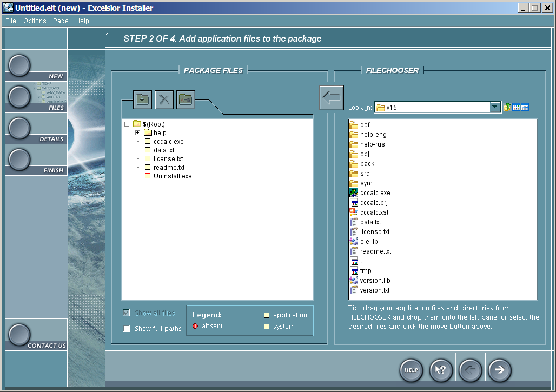556x392 pixels.
Task: Activate the context help pointer button
Action: [x=441, y=370]
